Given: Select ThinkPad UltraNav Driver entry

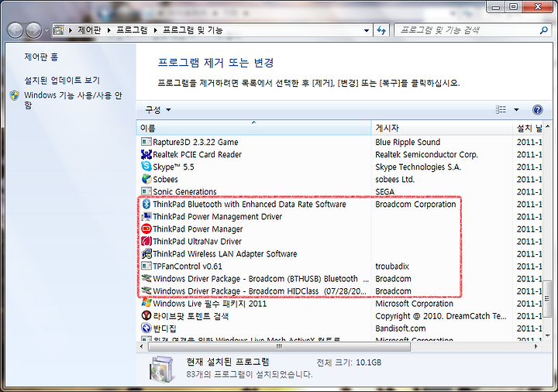Looking at the screenshot, I should pos(339,241).
